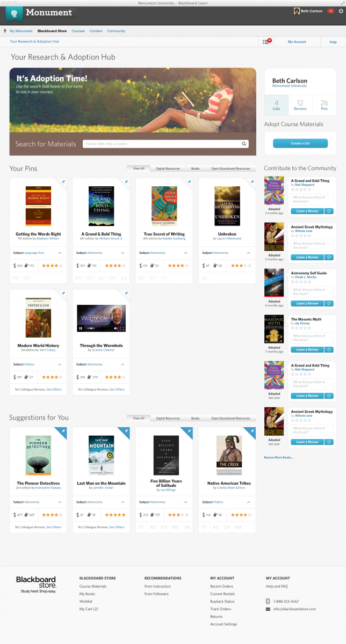Toggle the pin on Unbroken card
The width and height of the screenshot is (346, 644).
[x=252, y=182]
